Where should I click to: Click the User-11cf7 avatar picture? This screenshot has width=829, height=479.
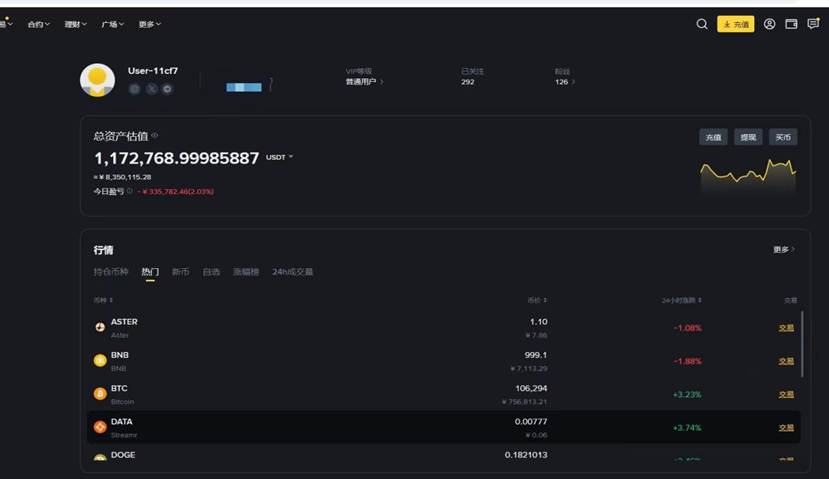pyautogui.click(x=97, y=80)
